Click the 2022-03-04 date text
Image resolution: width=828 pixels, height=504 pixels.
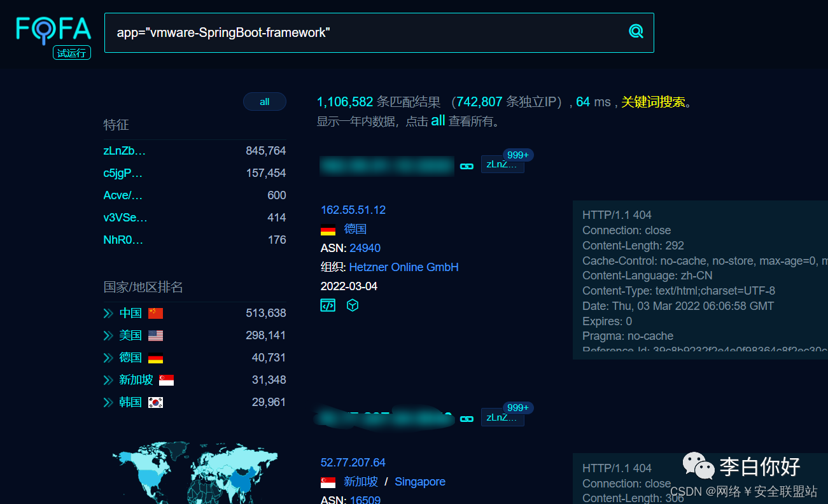pyautogui.click(x=349, y=286)
